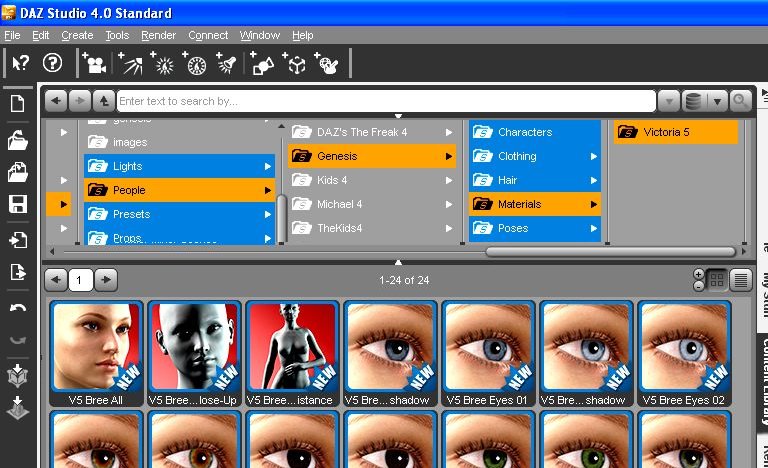
Task: Go back in content library navigation
Action: click(56, 101)
